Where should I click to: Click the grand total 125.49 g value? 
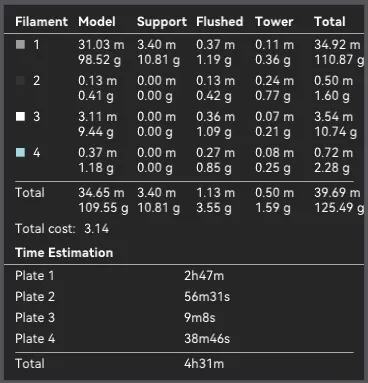[339, 208]
